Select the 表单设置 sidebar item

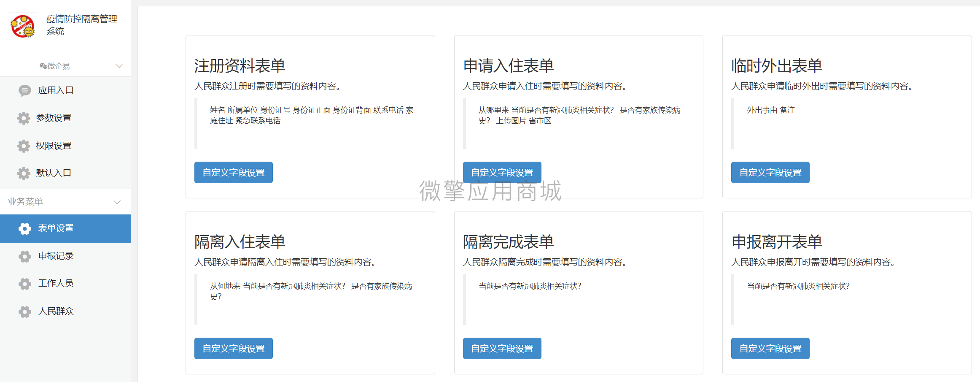(x=65, y=228)
